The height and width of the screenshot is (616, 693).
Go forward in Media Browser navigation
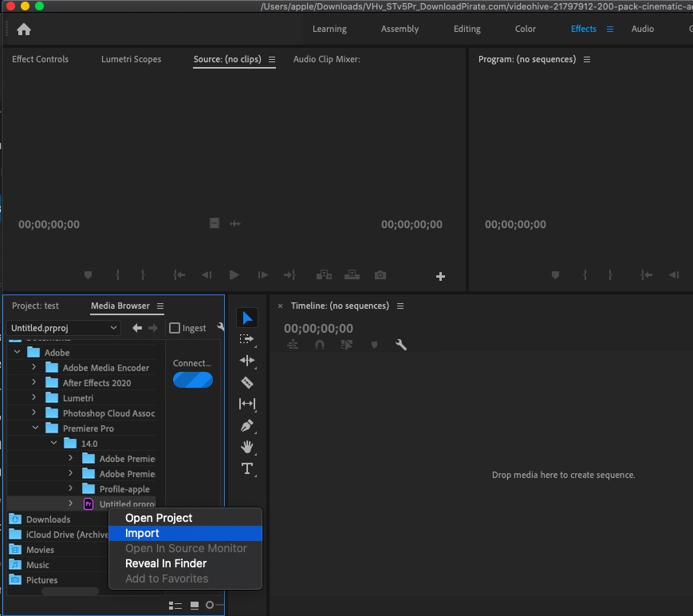[x=153, y=328]
